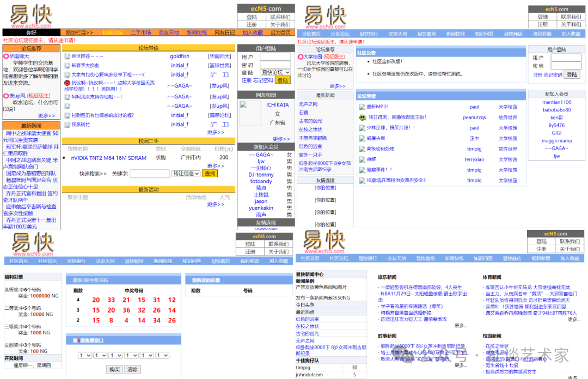Open the 少林足球,搞笑片段!! post
The image size is (588, 379).
pos(391,128)
